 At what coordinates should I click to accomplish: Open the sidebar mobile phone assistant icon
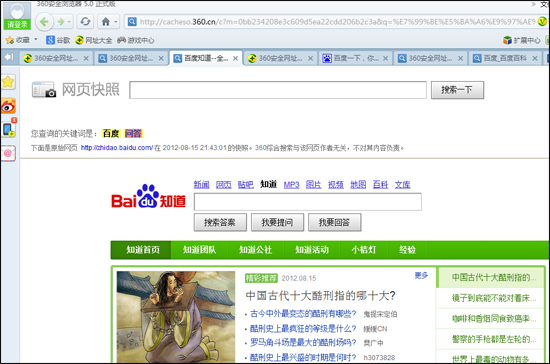coord(9,128)
